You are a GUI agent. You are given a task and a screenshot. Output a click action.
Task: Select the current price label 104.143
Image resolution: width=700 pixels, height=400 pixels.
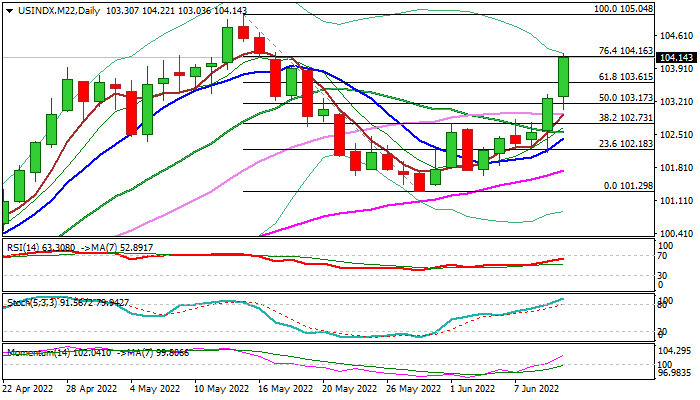click(x=676, y=58)
